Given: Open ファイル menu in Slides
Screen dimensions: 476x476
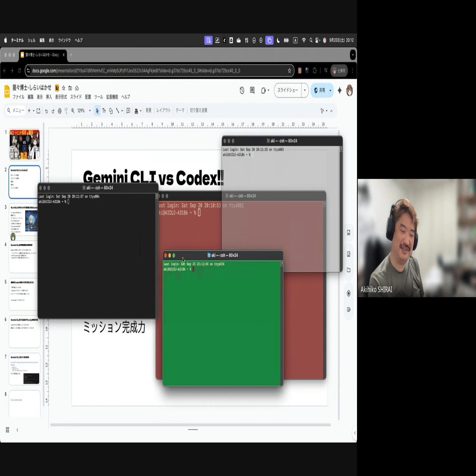Looking at the screenshot, I should (19, 97).
